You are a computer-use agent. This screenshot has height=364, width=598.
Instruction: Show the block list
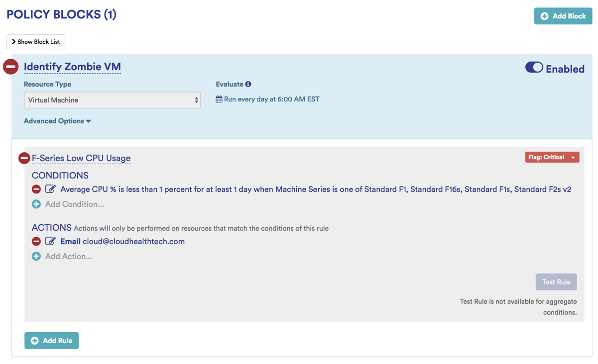(36, 42)
